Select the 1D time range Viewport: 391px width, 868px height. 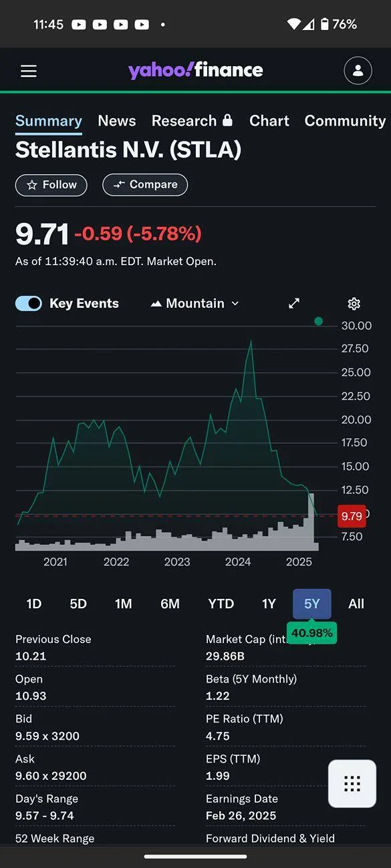(34, 604)
